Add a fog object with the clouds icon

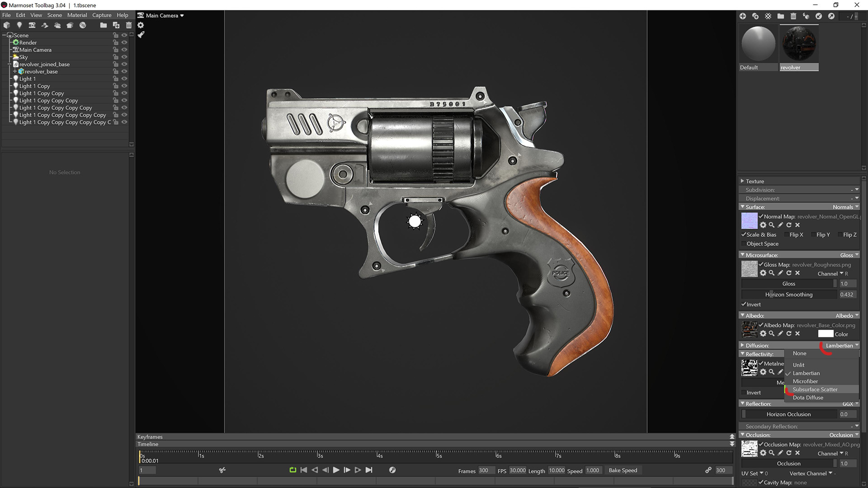(x=57, y=25)
